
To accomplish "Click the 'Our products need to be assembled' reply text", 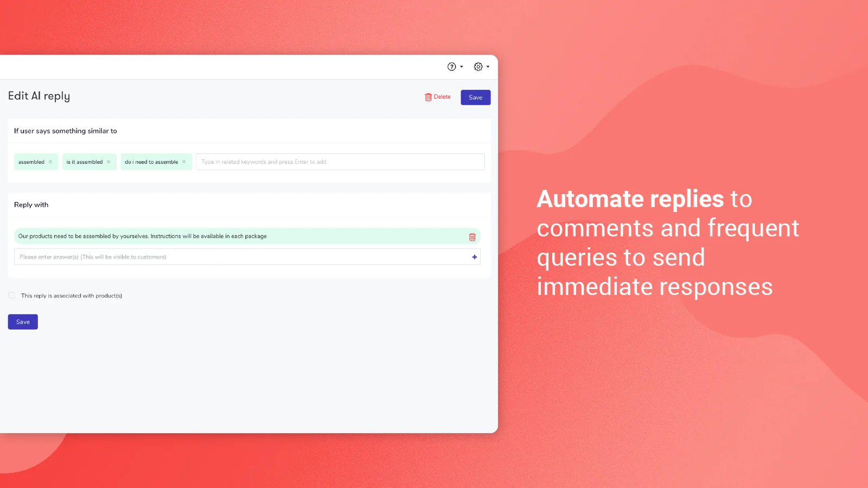I will coord(142,236).
